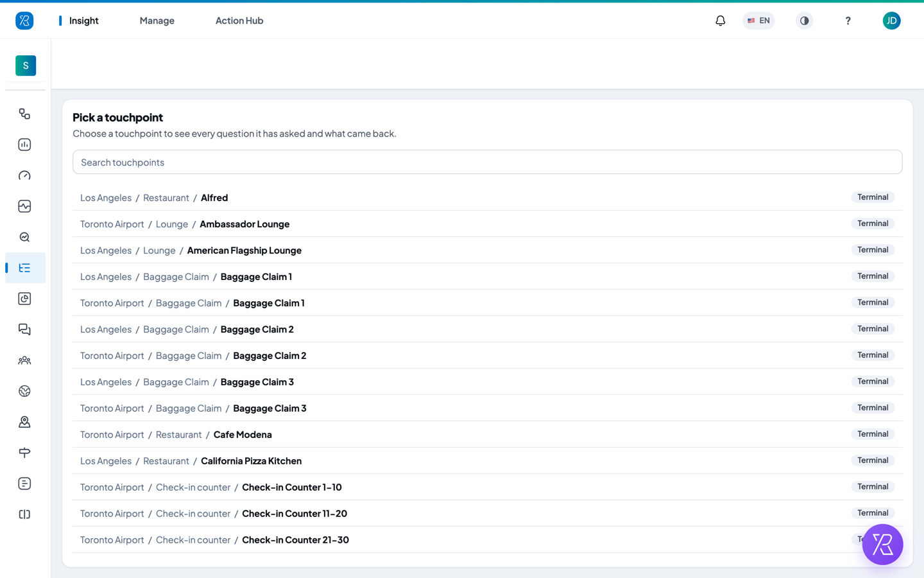Select the Ambassador Lounge touchpoint

(488, 224)
